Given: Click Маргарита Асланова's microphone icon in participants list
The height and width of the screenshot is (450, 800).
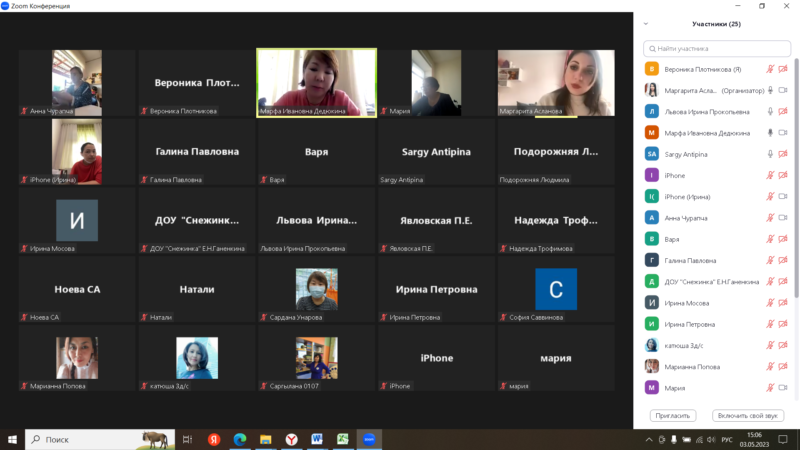Looking at the screenshot, I should click(x=770, y=90).
